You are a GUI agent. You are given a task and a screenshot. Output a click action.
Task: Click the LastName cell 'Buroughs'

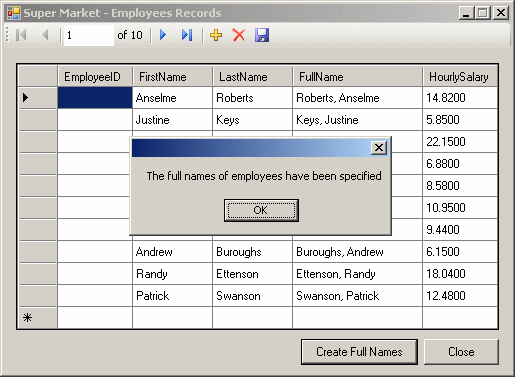[x=252, y=252]
